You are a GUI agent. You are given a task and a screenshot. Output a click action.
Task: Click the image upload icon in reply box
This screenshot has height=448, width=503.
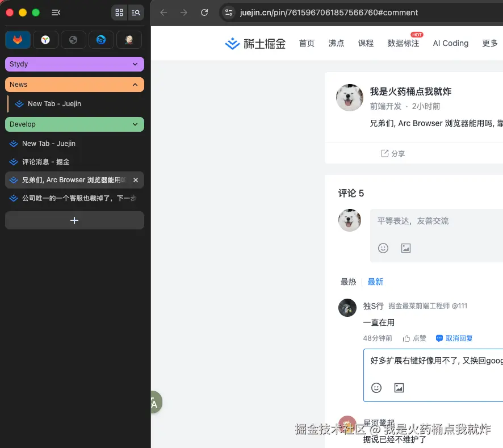(x=399, y=388)
